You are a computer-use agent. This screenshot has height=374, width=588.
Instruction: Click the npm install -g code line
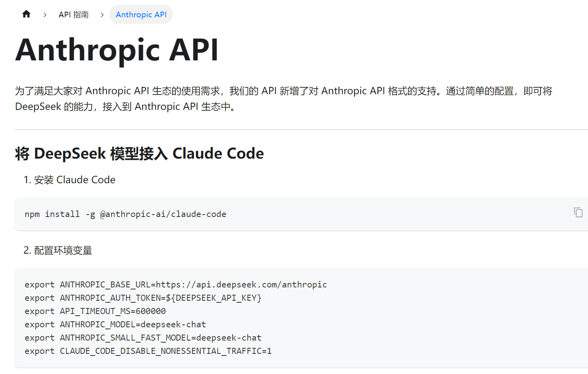point(126,214)
